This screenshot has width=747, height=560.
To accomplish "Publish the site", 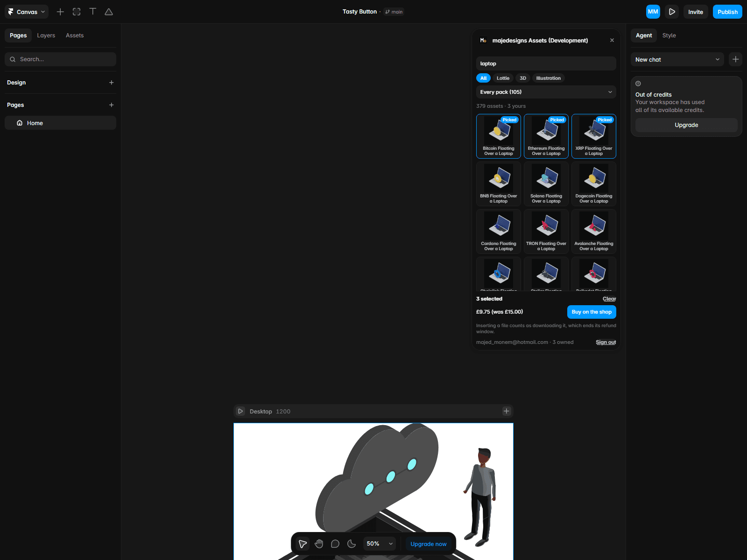I will pos(727,12).
